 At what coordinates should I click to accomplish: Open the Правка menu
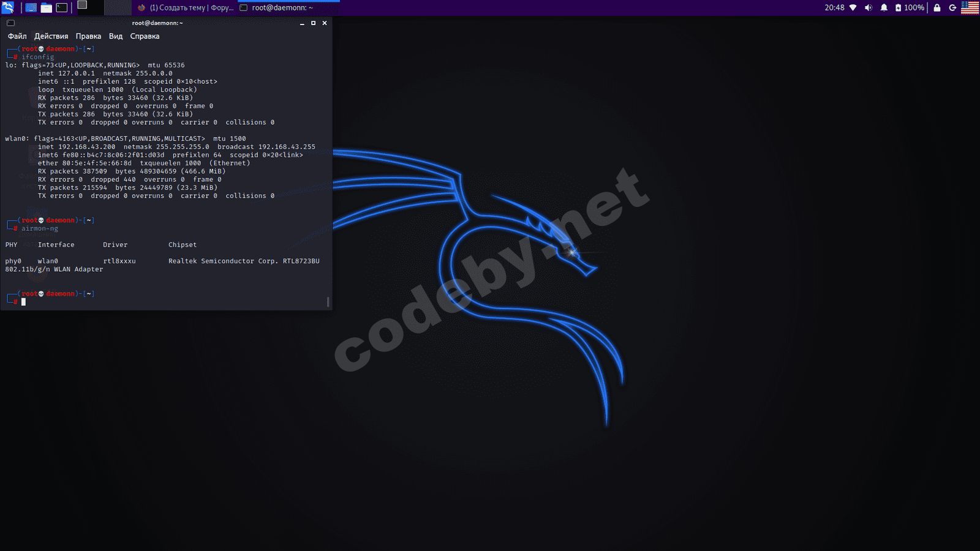tap(88, 36)
